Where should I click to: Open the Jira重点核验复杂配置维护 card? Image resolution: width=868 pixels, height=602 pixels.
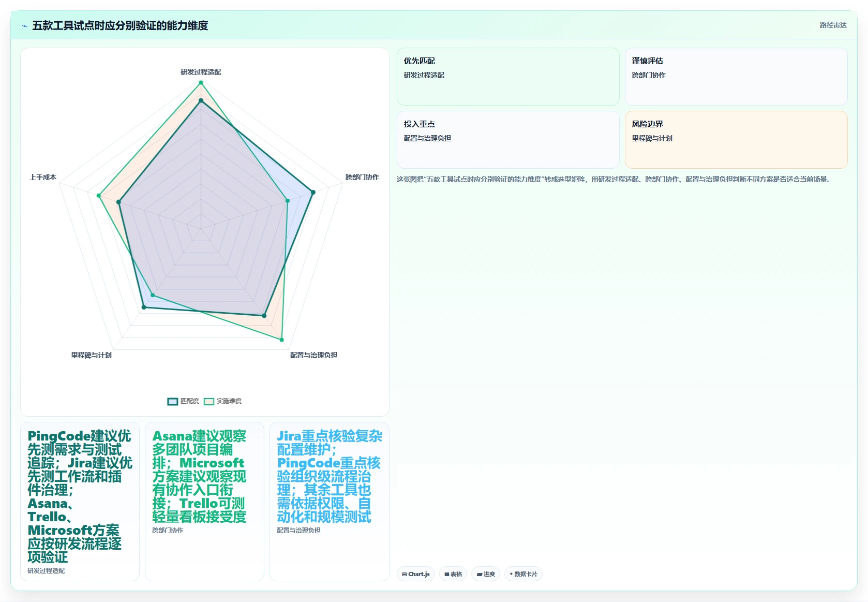[x=329, y=502]
